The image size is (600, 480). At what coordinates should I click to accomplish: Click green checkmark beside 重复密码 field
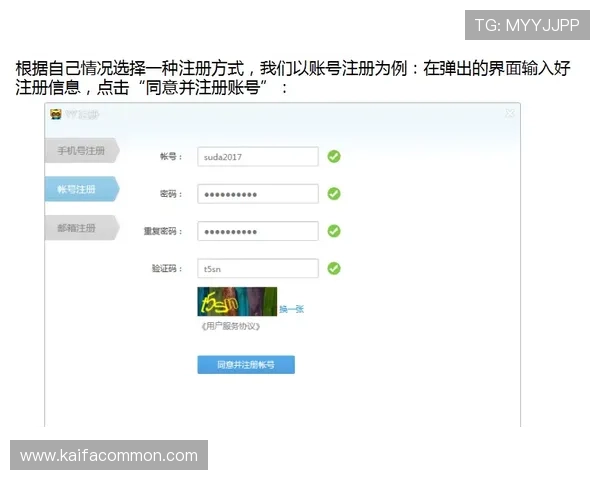[334, 231]
